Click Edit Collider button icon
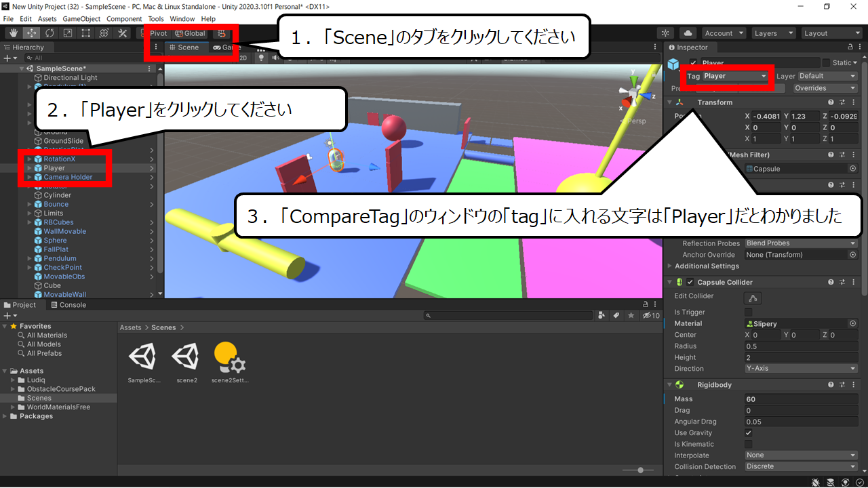The image size is (868, 488). [751, 298]
